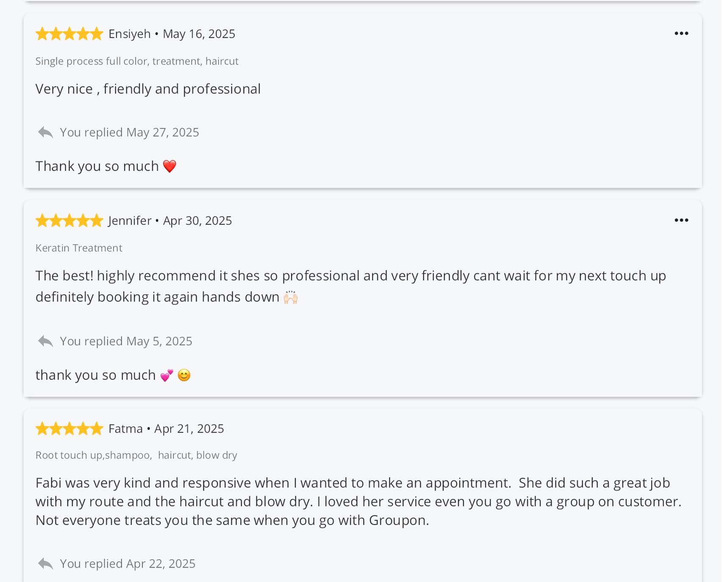Click the star rating next to Jennifer
The image size is (728, 582).
click(69, 221)
